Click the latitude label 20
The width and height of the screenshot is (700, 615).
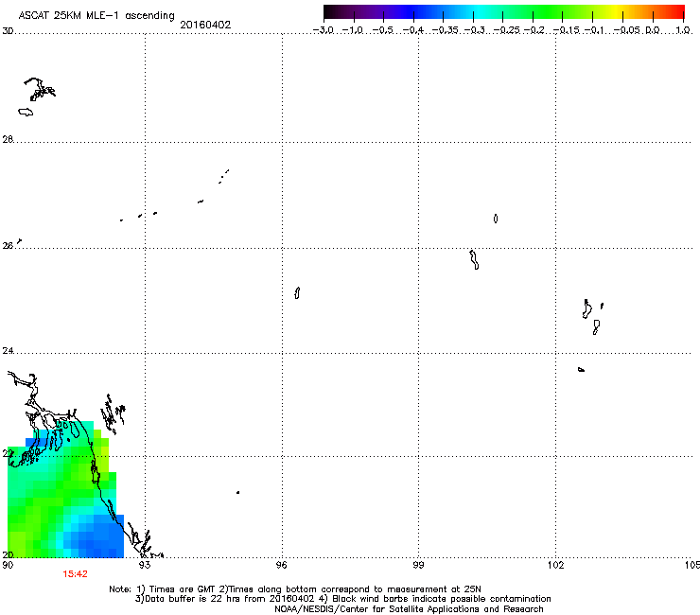point(8,554)
